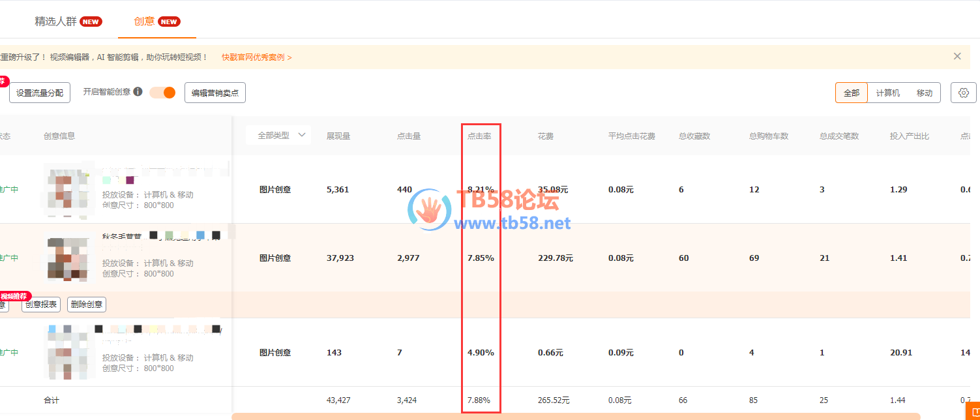The width and height of the screenshot is (980, 420).
Task: Select the 移动 device filter option
Action: coord(924,93)
